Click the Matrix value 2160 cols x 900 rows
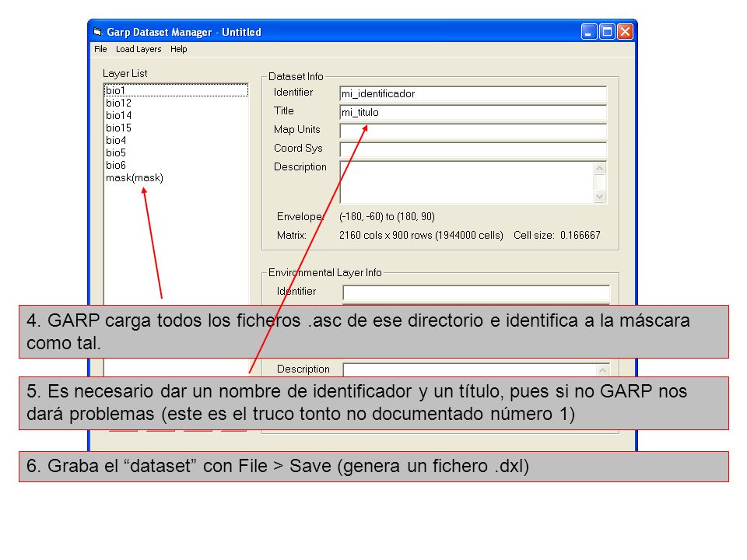The height and width of the screenshot is (560, 747). click(421, 235)
